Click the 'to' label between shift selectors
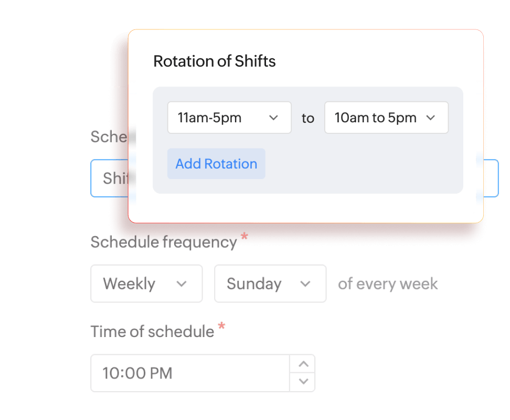Viewport: 510px width, 420px height. coord(308,118)
